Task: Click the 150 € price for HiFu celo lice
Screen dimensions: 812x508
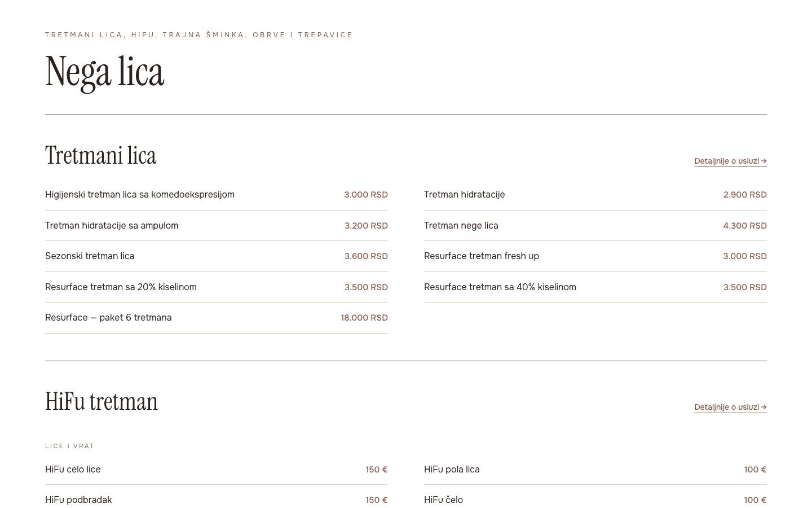Action: tap(377, 470)
